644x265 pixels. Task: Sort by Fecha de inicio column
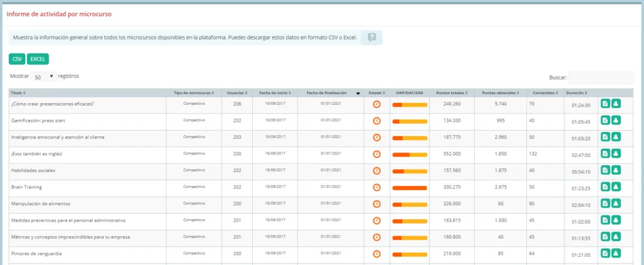tap(275, 93)
